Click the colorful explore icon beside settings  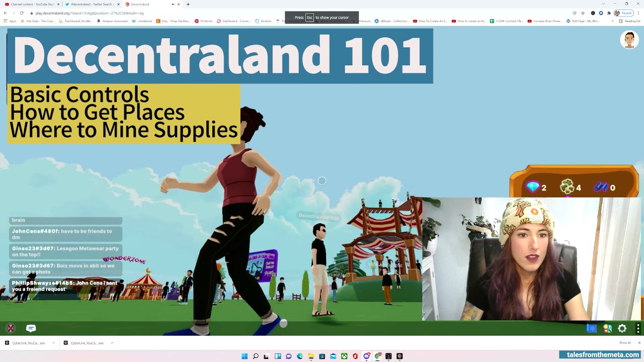(x=607, y=328)
